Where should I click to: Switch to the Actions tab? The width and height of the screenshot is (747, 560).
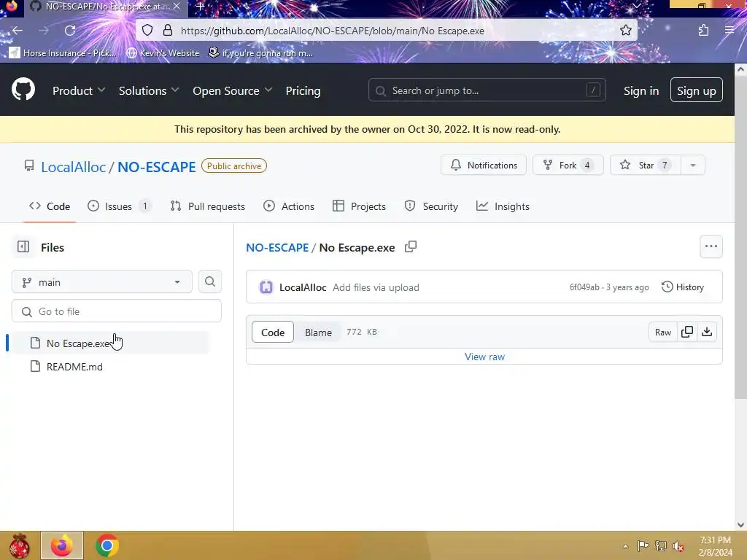(289, 206)
